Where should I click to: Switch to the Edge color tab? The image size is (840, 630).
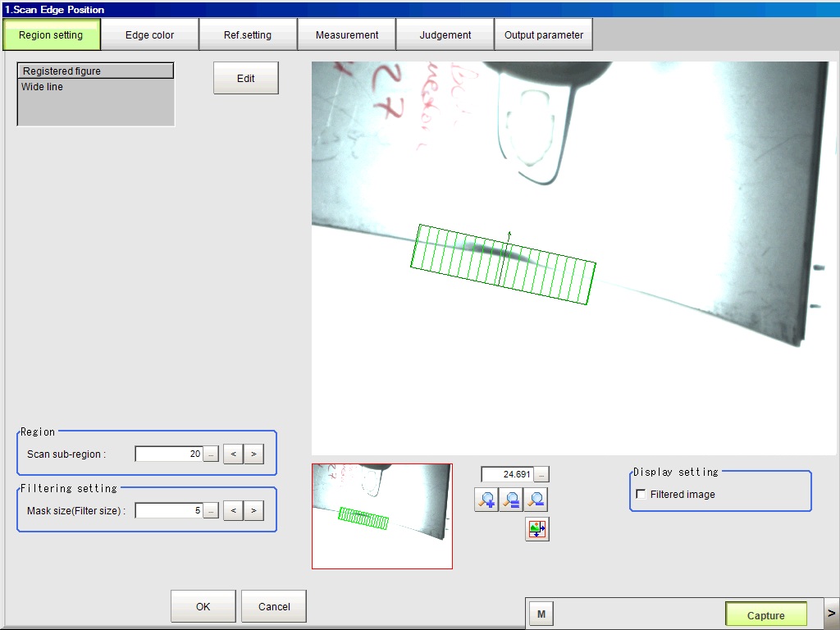[x=149, y=35]
